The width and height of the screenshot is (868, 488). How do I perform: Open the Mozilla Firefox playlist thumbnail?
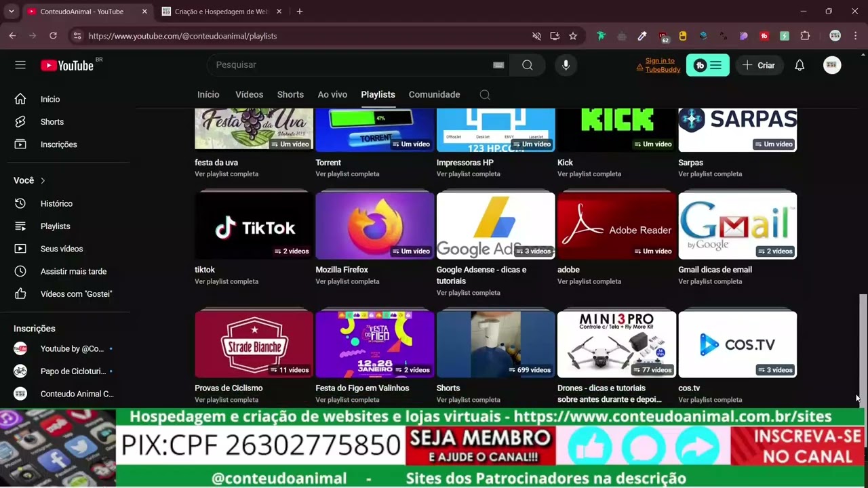coord(374,226)
